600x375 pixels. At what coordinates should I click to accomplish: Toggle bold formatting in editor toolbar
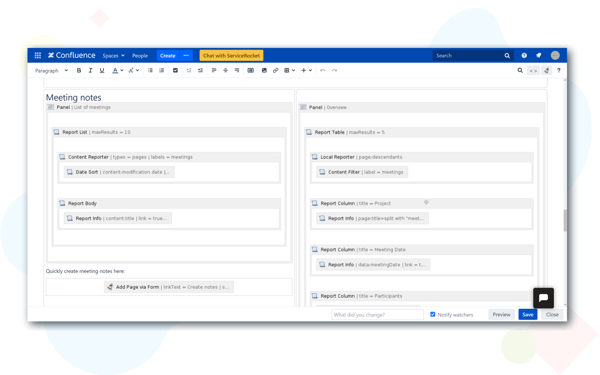(79, 70)
